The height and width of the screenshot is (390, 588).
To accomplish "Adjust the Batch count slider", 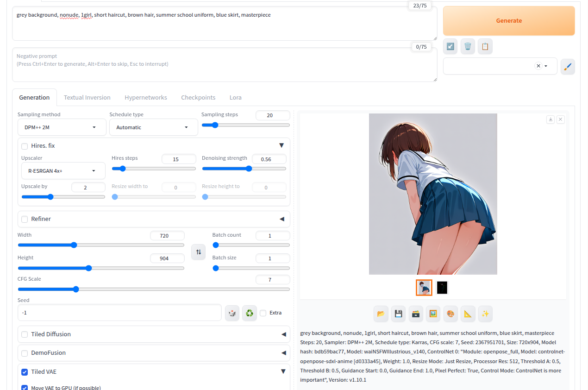I will 251,245.
